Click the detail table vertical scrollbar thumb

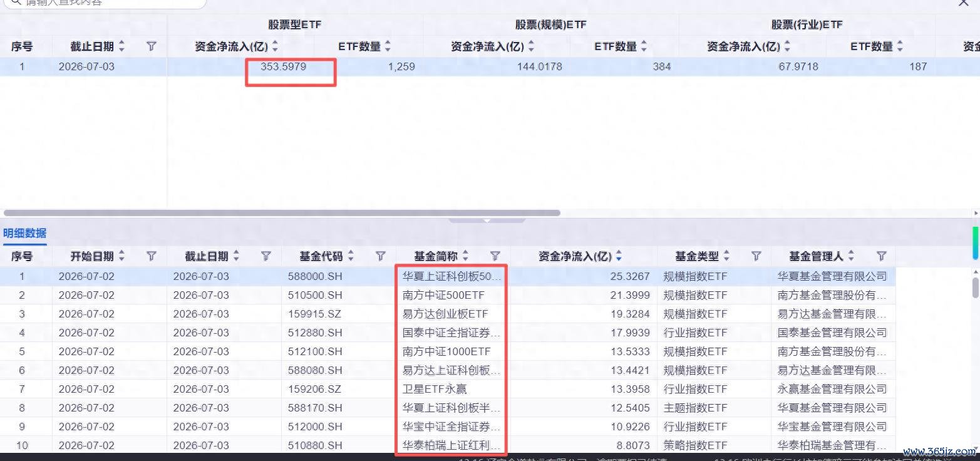click(975, 287)
